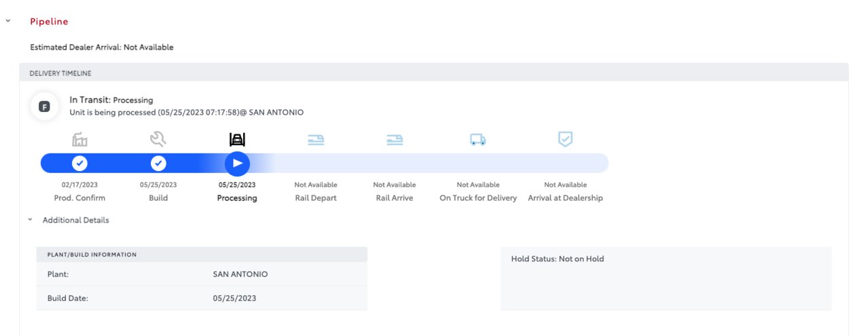Click Hold Status: Not on Hold text
The width and height of the screenshot is (868, 336).
coord(558,259)
